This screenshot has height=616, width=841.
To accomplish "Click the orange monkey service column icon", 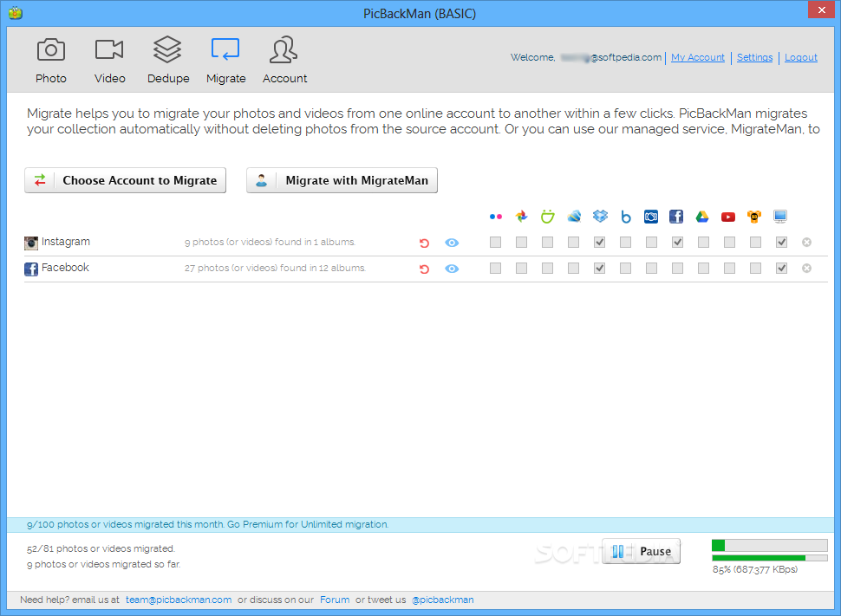I will pos(754,217).
